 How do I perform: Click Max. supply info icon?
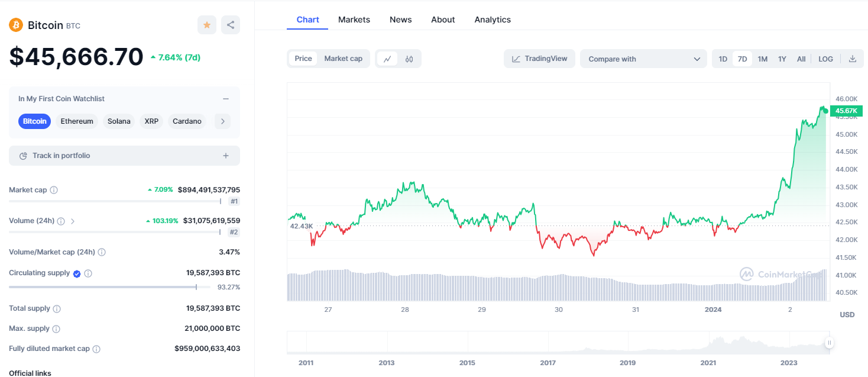pos(56,328)
